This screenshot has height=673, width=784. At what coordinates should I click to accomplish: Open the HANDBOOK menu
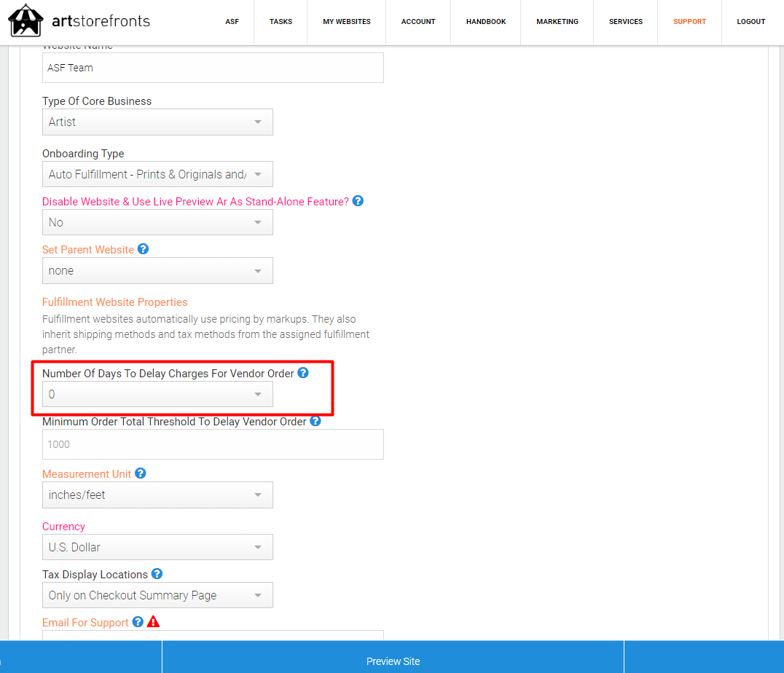tap(486, 22)
